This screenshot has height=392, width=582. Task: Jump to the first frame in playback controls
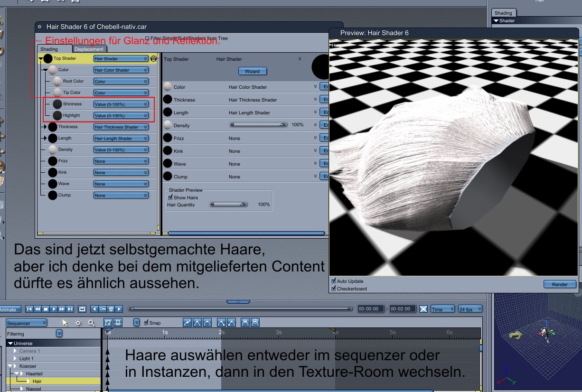tap(29, 309)
